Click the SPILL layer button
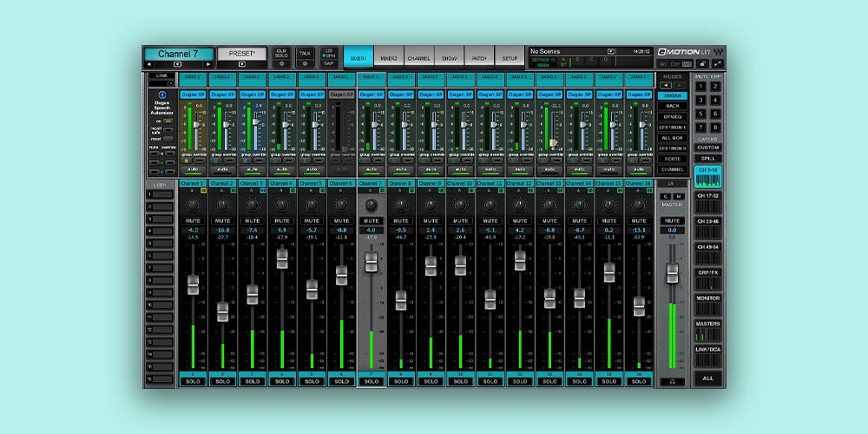The height and width of the screenshot is (434, 868). pos(708,158)
